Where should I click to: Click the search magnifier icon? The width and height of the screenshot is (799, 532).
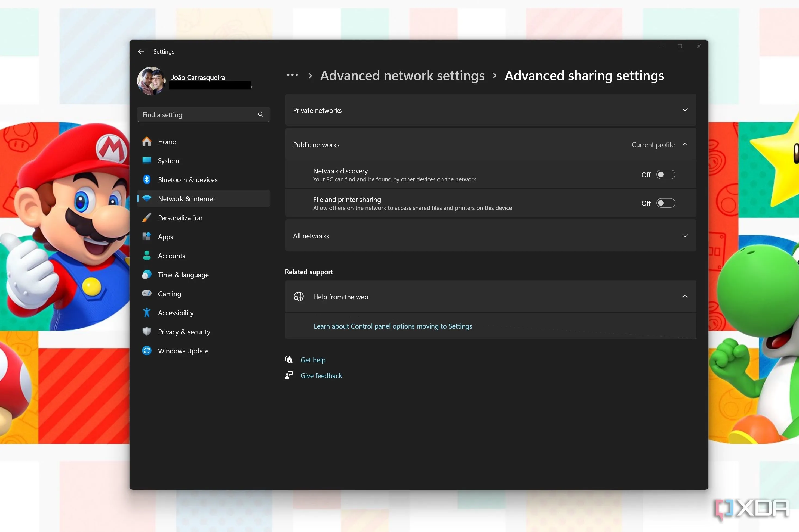(260, 114)
